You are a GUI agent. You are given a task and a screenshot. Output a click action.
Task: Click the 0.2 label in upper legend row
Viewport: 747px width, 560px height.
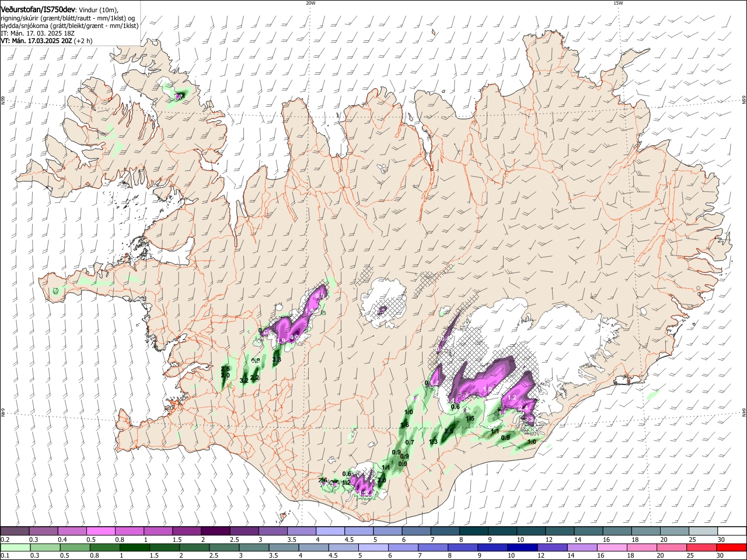(x=4, y=540)
